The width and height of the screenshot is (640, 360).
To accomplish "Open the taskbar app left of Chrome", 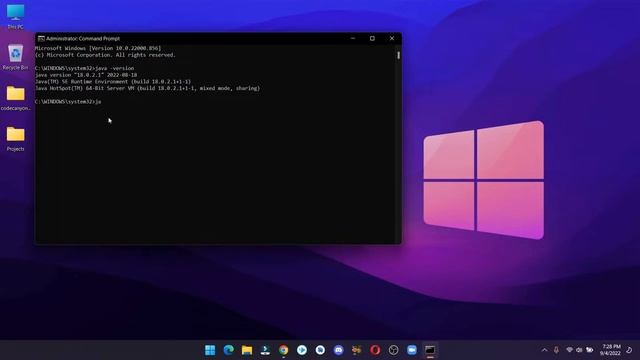I will point(265,350).
